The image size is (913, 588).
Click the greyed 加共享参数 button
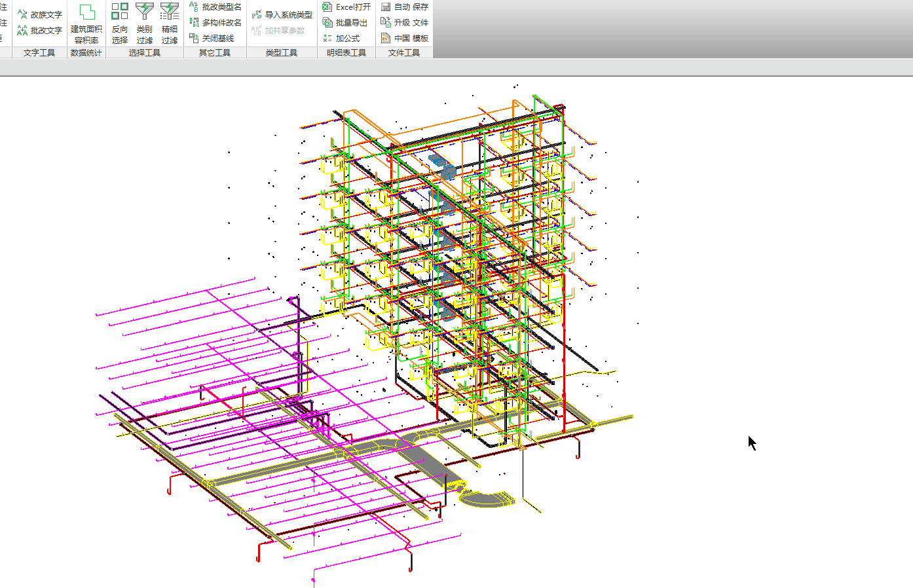pyautogui.click(x=278, y=30)
